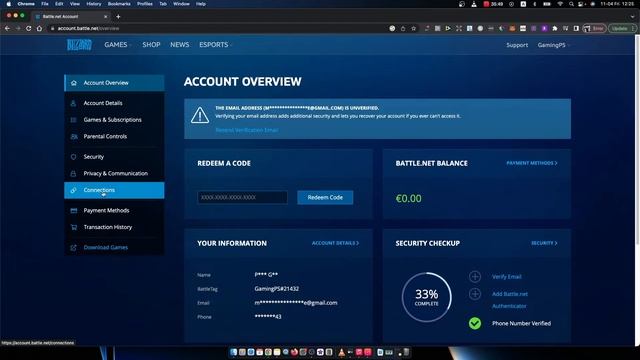Click the 33% complete progress ring
This screenshot has height=360, width=640.
tap(427, 298)
